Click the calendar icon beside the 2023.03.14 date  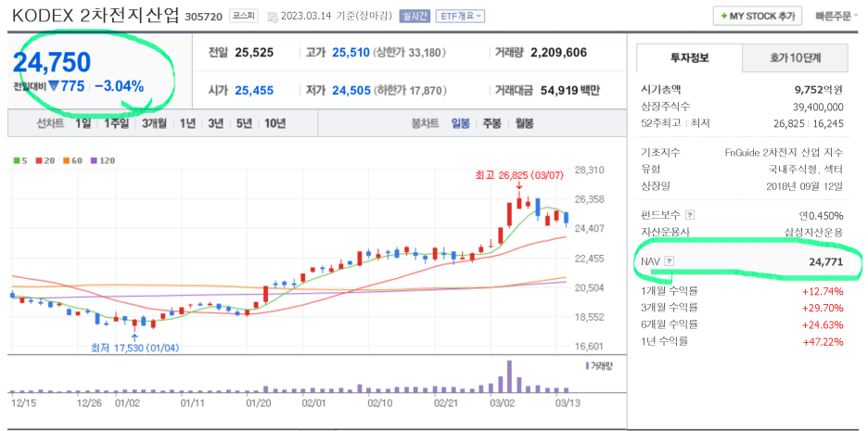[x=273, y=17]
